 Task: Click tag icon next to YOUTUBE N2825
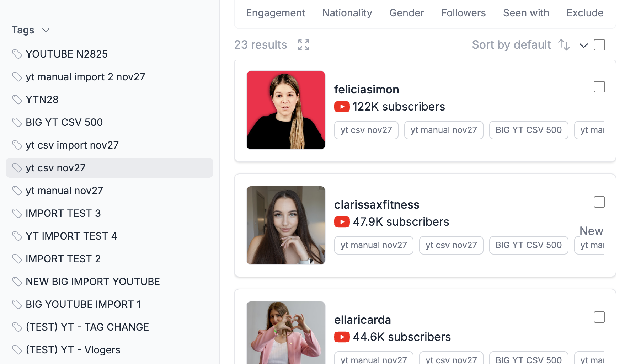click(x=17, y=54)
